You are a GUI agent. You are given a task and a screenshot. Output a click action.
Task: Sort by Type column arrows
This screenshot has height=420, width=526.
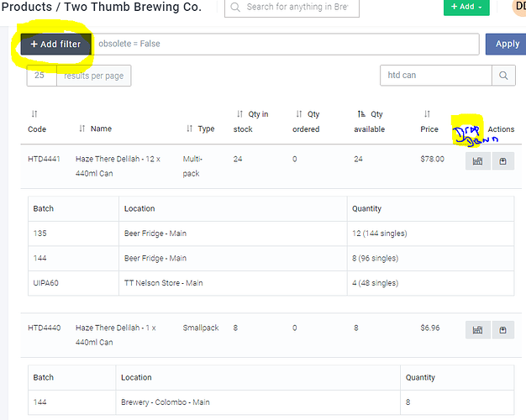[x=190, y=129]
